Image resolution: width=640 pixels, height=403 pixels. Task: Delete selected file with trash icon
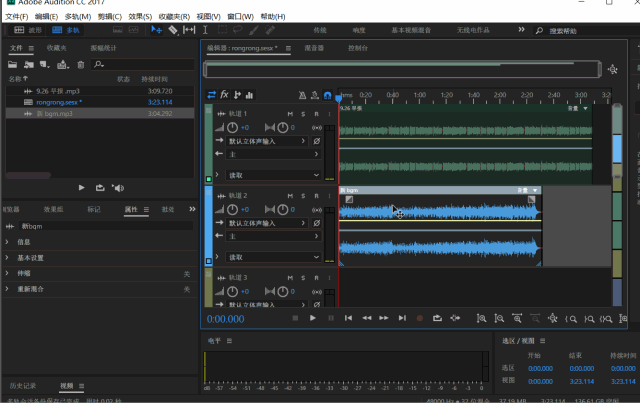click(x=81, y=65)
